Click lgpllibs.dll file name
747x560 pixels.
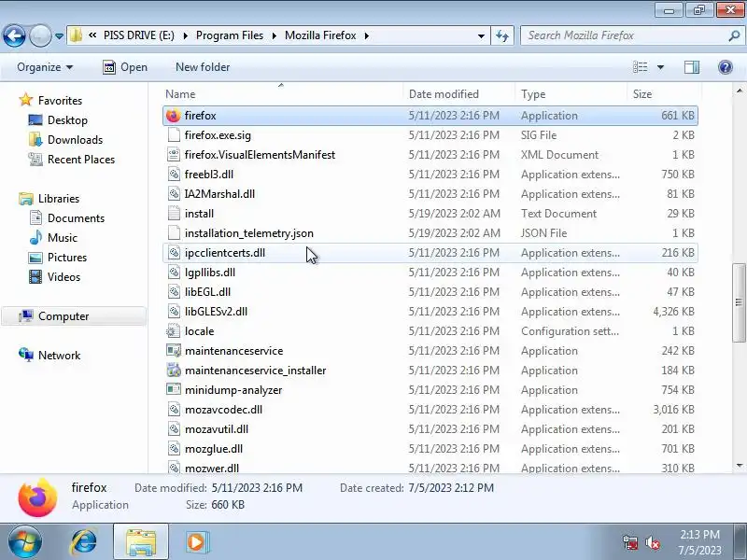click(x=210, y=273)
